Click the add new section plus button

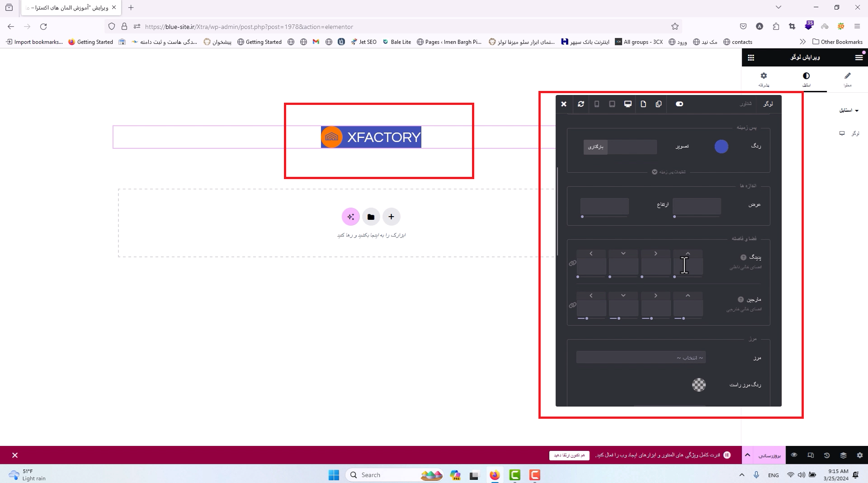point(392,217)
